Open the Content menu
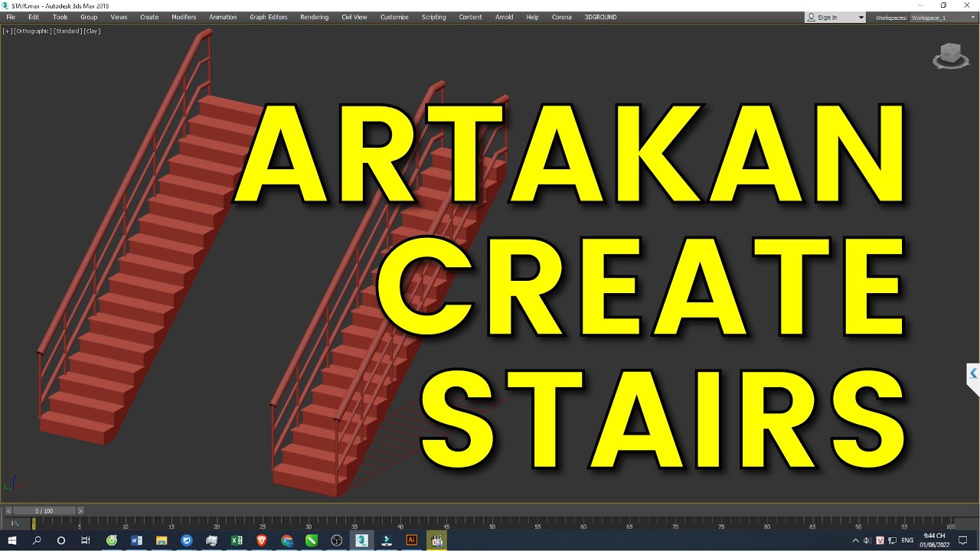The width and height of the screenshot is (980, 551). (x=470, y=17)
